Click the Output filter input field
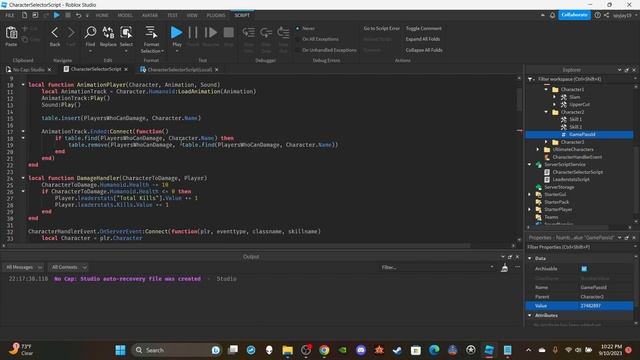 [x=436, y=267]
